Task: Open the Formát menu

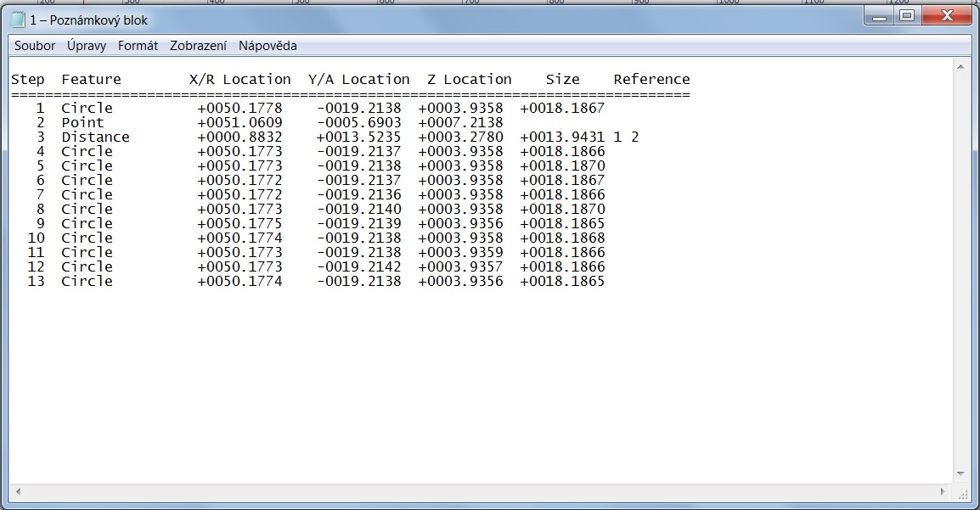Action: pyautogui.click(x=138, y=46)
